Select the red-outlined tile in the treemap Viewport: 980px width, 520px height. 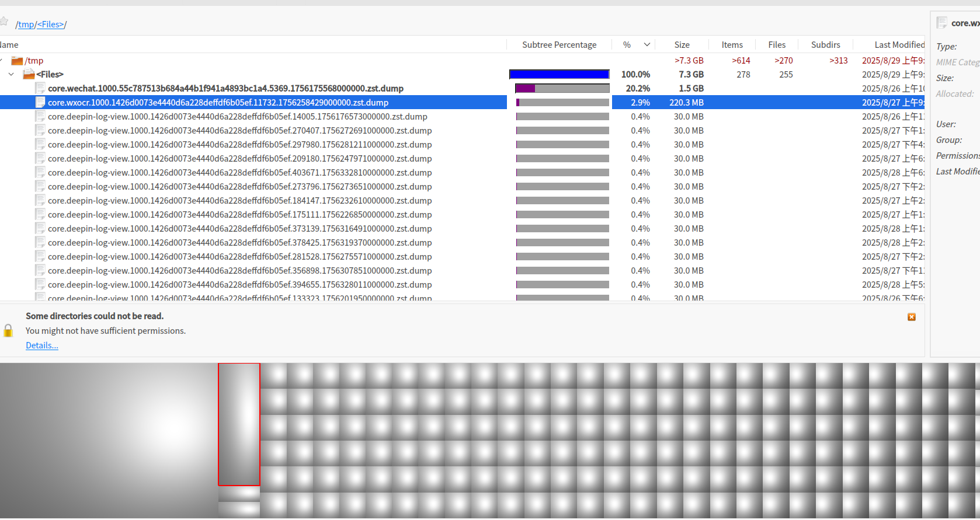239,424
